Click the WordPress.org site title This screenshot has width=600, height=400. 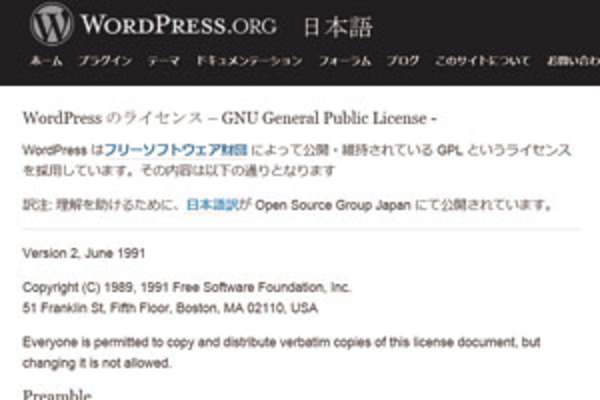(179, 25)
